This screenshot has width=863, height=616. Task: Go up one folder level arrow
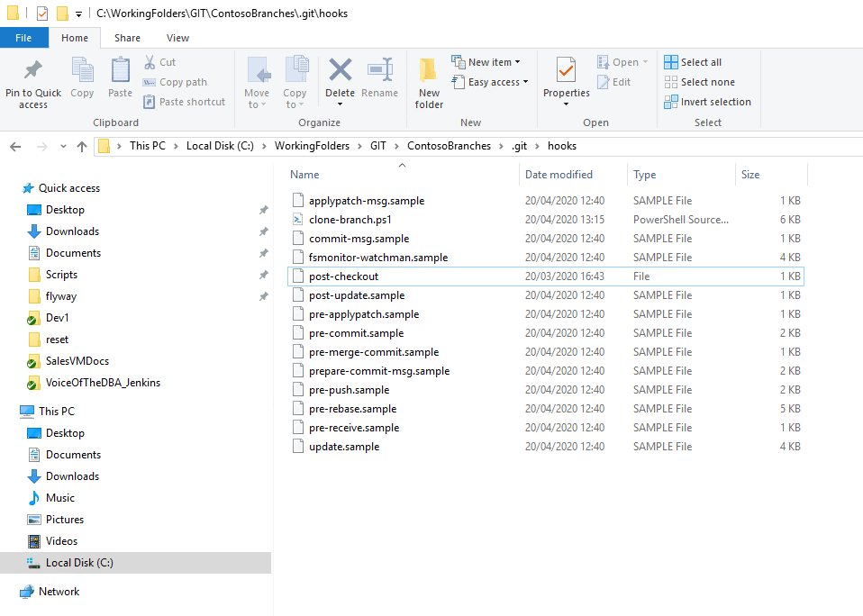point(82,146)
